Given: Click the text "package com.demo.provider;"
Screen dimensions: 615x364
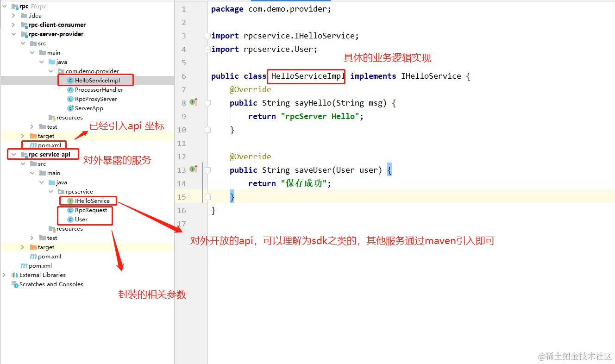Looking at the screenshot, I should (x=271, y=9).
